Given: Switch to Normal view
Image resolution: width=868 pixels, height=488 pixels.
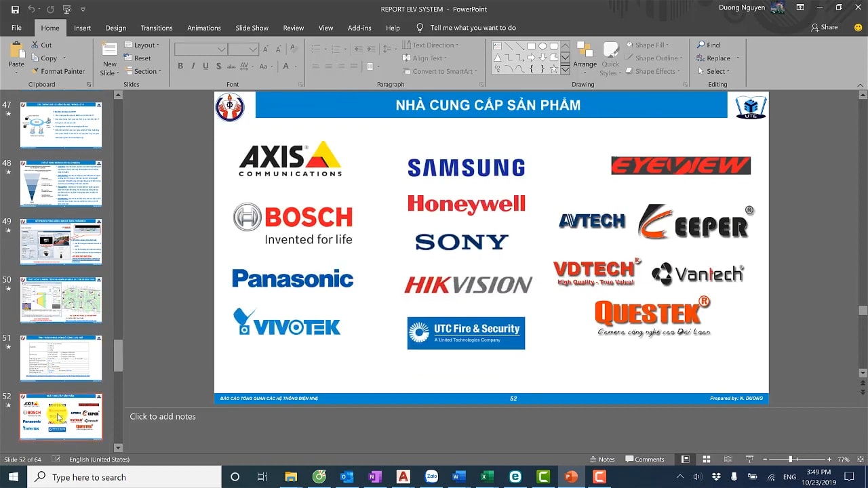Looking at the screenshot, I should 686,460.
